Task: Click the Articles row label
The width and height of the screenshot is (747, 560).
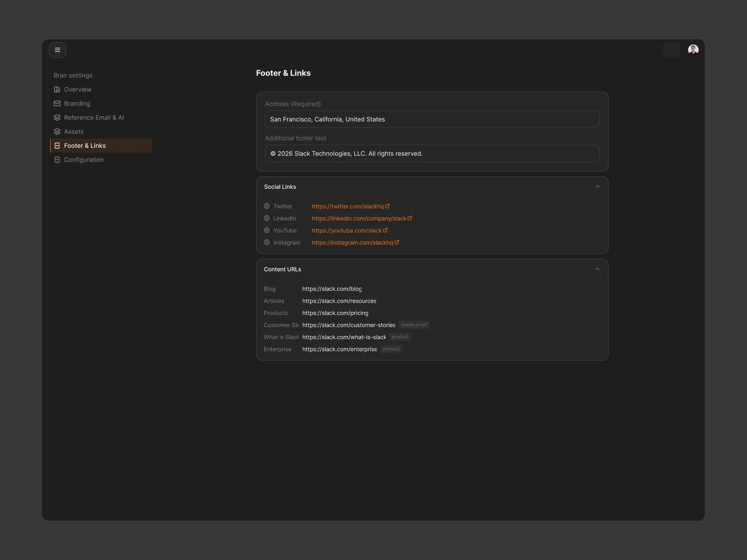Action: [274, 301]
